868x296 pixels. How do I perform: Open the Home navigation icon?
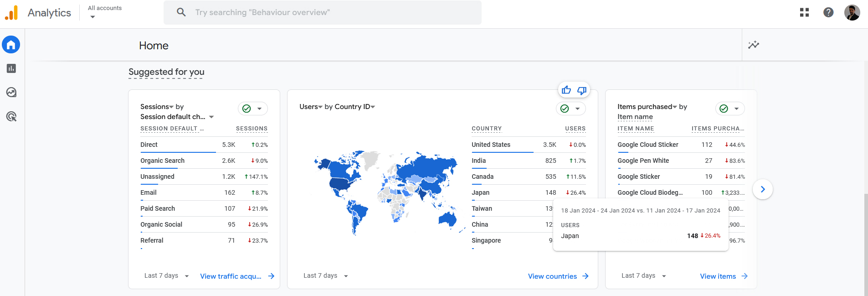(x=11, y=45)
